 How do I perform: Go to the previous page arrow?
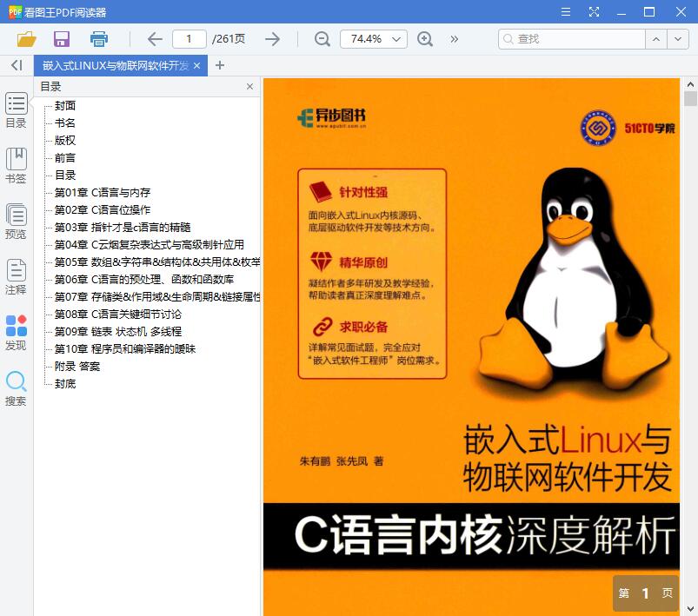[155, 39]
